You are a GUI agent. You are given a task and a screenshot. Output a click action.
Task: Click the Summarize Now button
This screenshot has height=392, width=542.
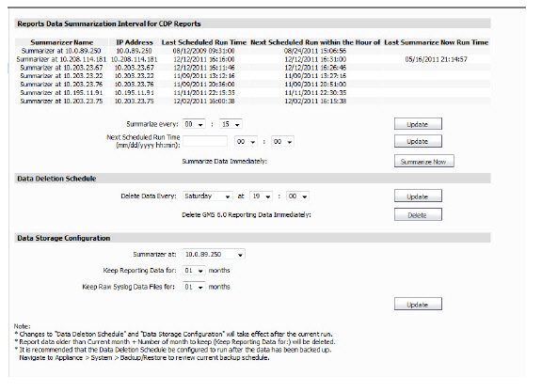pyautogui.click(x=424, y=162)
